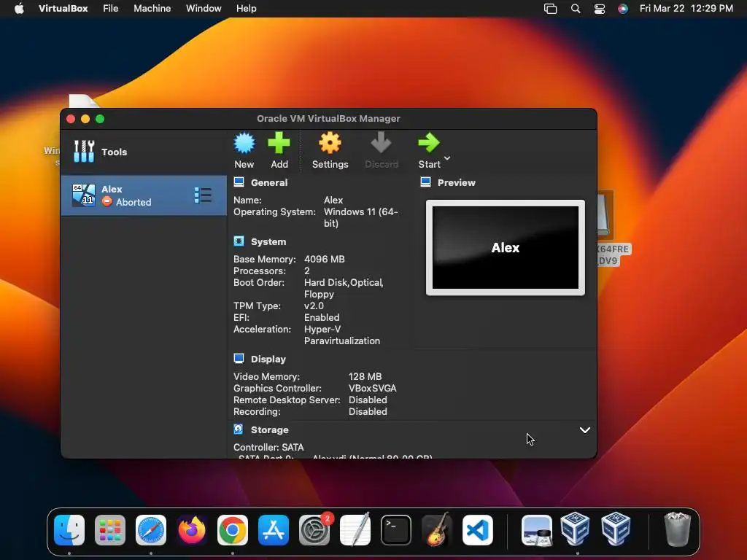Viewport: 747px width, 560px height.
Task: Open the Trash in the Dock
Action: pyautogui.click(x=677, y=529)
